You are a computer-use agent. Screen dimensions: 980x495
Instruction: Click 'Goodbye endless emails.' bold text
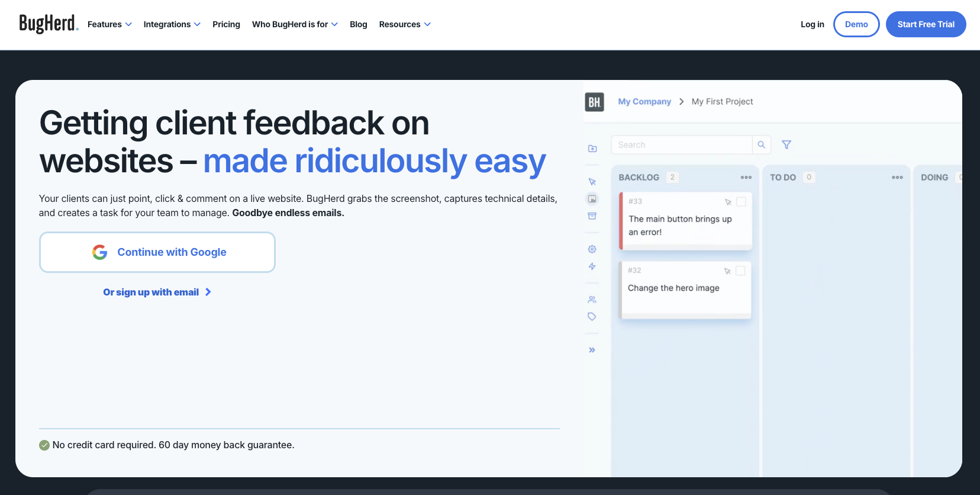[288, 213]
